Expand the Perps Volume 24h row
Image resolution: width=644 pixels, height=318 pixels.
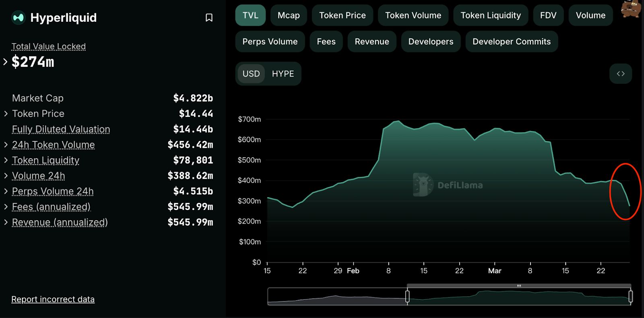pos(6,191)
